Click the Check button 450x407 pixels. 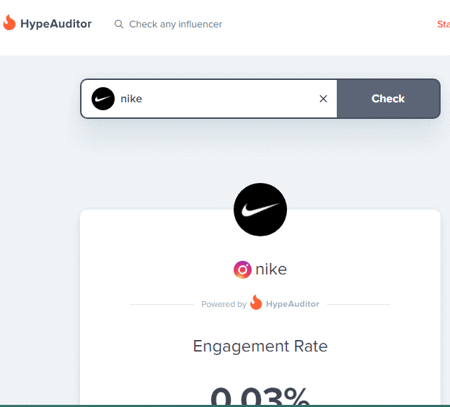[388, 99]
